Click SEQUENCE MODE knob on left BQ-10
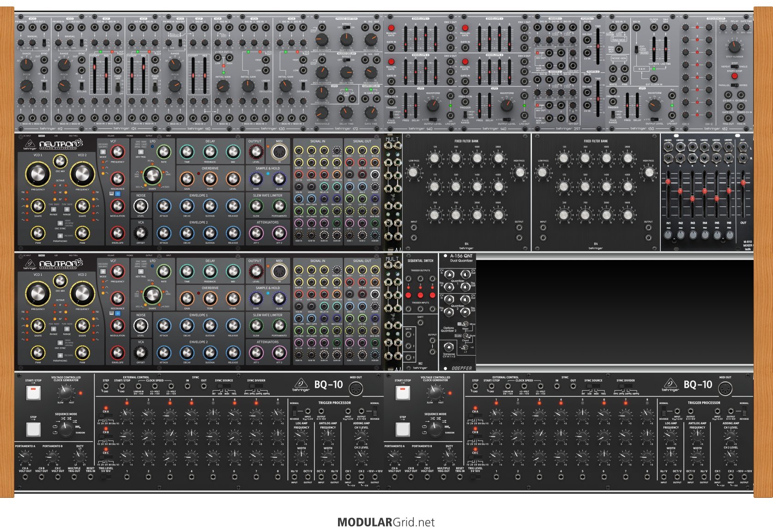The height and width of the screenshot is (532, 773). click(x=66, y=429)
